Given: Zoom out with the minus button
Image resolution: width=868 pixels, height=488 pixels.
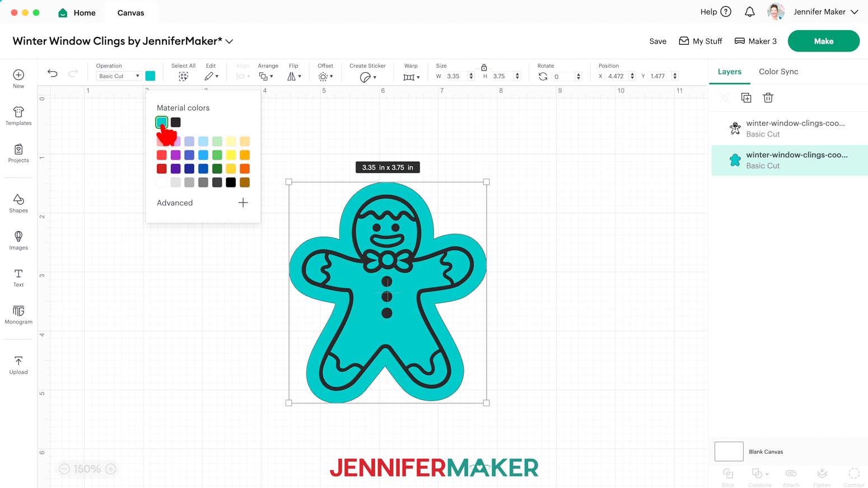Looking at the screenshot, I should tap(64, 469).
